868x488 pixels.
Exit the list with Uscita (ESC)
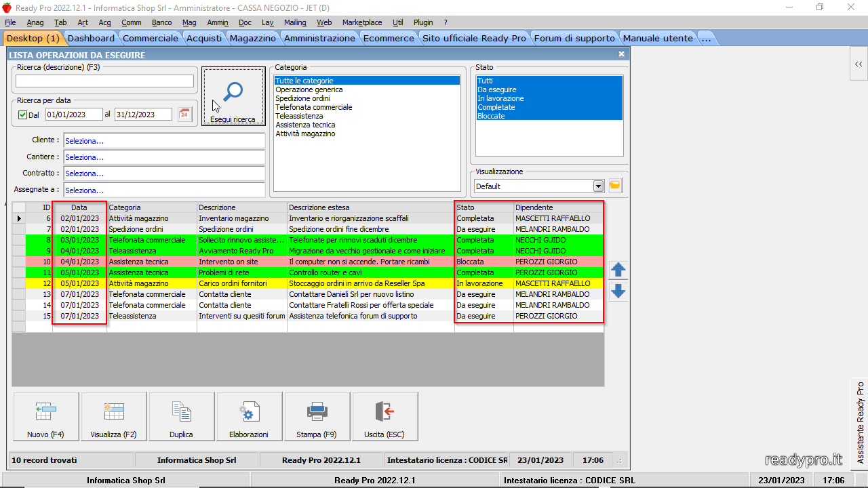click(x=384, y=416)
